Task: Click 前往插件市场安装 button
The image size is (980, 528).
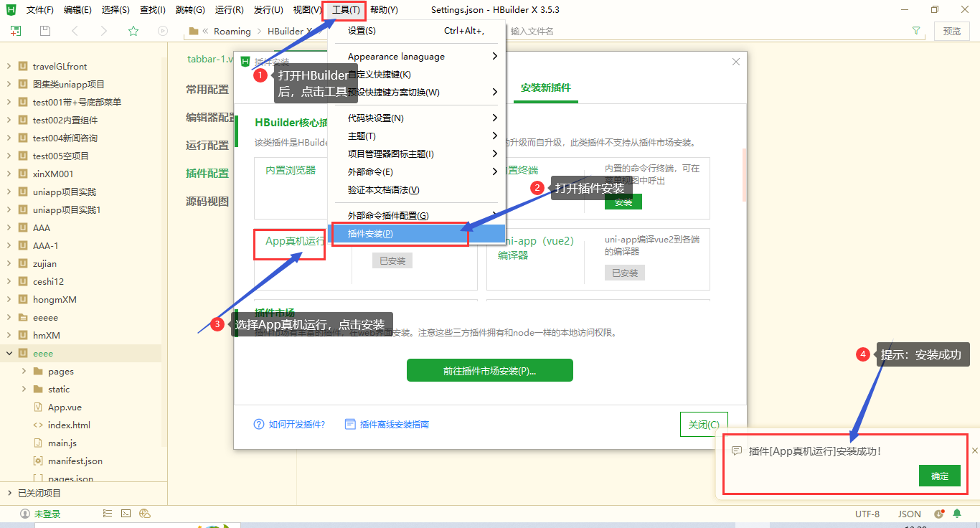Action: (489, 371)
